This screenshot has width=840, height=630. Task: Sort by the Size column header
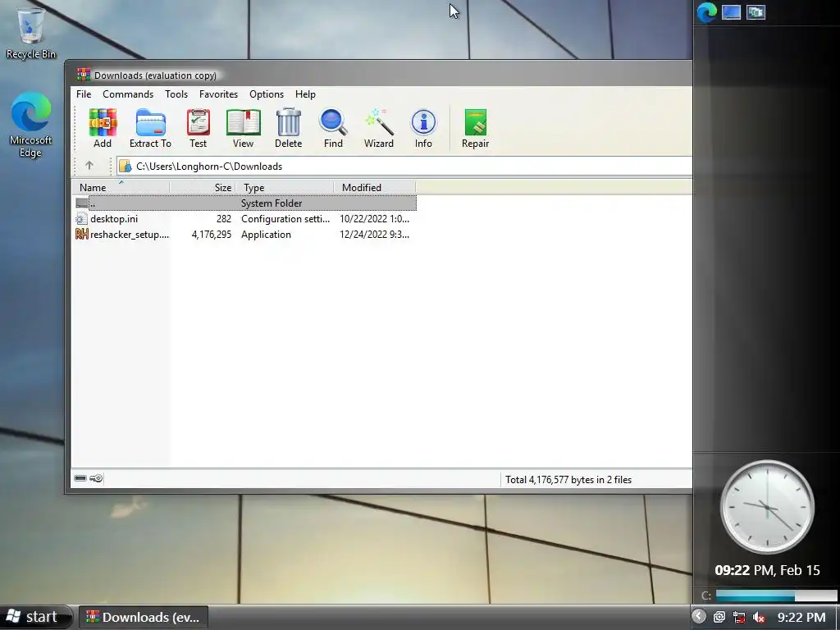(203, 188)
